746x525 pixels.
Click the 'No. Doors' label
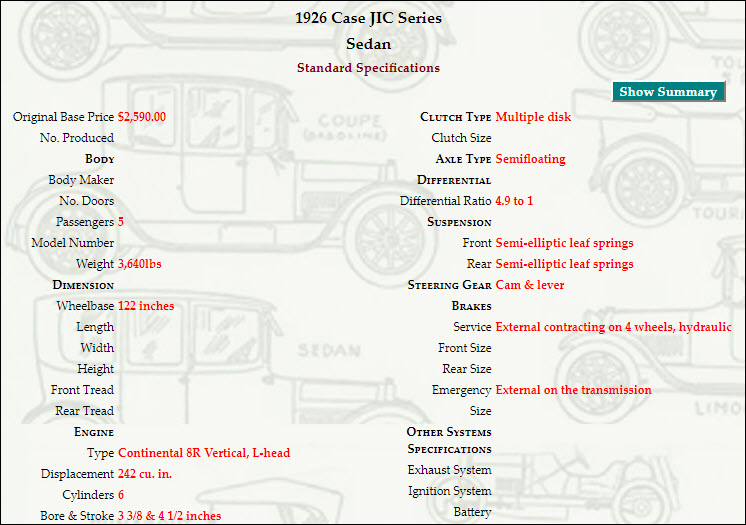pos(87,201)
